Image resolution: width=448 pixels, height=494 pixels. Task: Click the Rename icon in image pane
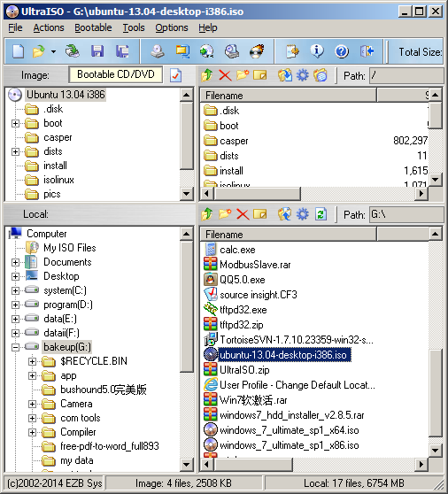pos(260,75)
